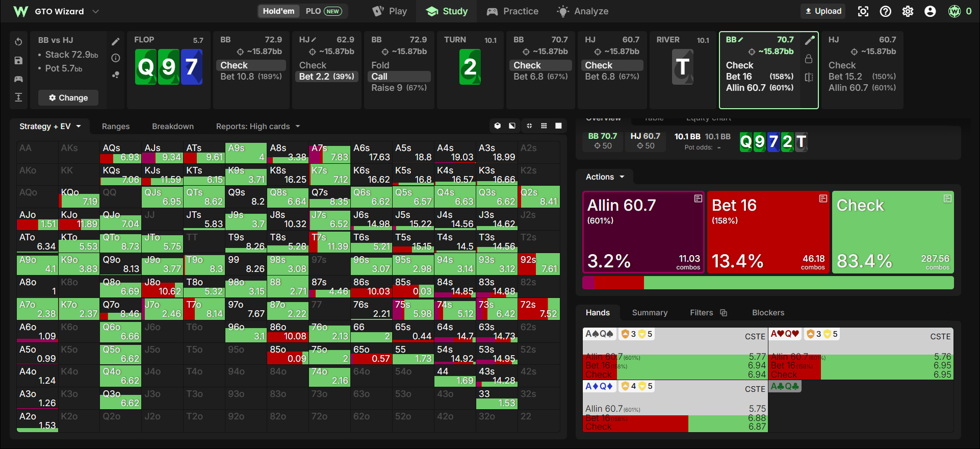Click the eyedropper pencil icon in active BB card
The width and height of the screenshot is (980, 449).
(809, 40)
